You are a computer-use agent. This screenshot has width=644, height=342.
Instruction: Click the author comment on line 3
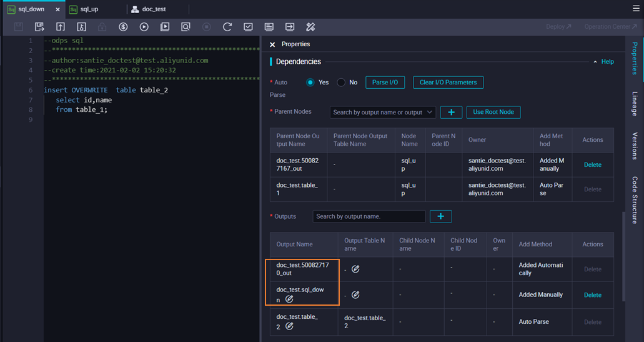[126, 61]
